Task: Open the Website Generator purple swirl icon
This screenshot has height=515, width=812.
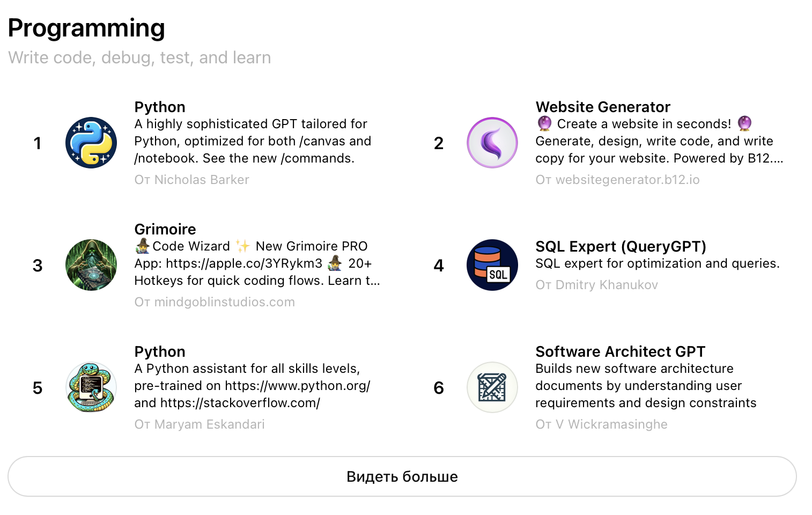Action: [x=492, y=143]
